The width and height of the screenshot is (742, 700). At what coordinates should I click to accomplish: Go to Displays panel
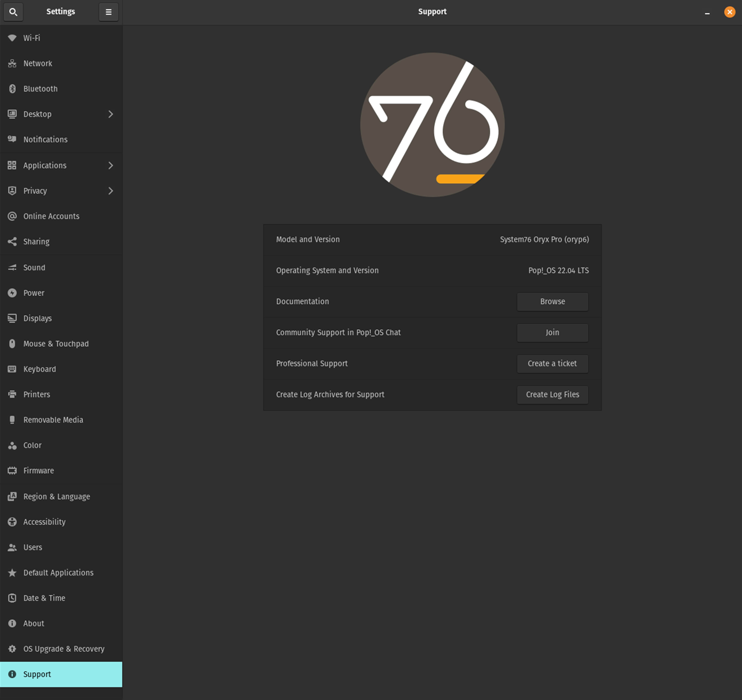pos(61,318)
